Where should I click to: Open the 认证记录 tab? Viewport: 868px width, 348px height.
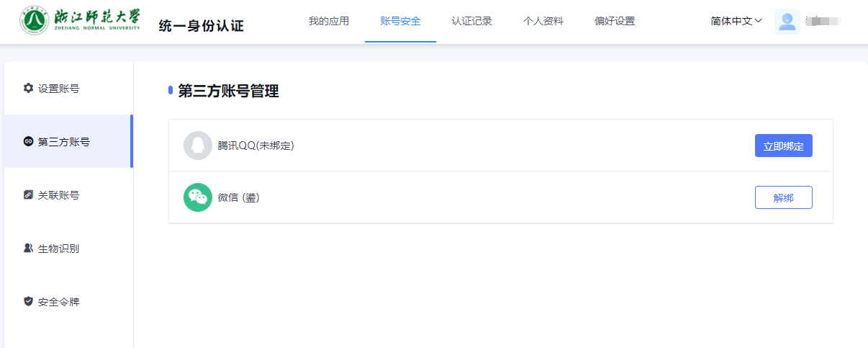(472, 22)
